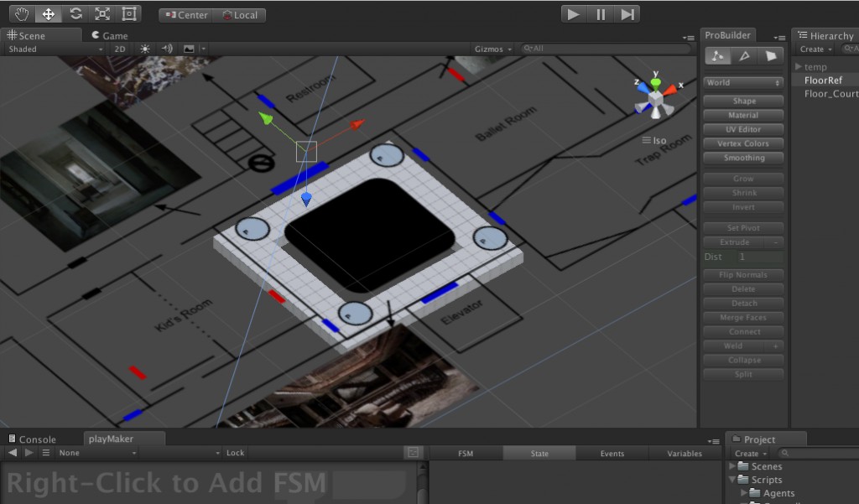859x504 pixels.
Task: Select the Hand tool in toolbar
Action: pos(22,14)
